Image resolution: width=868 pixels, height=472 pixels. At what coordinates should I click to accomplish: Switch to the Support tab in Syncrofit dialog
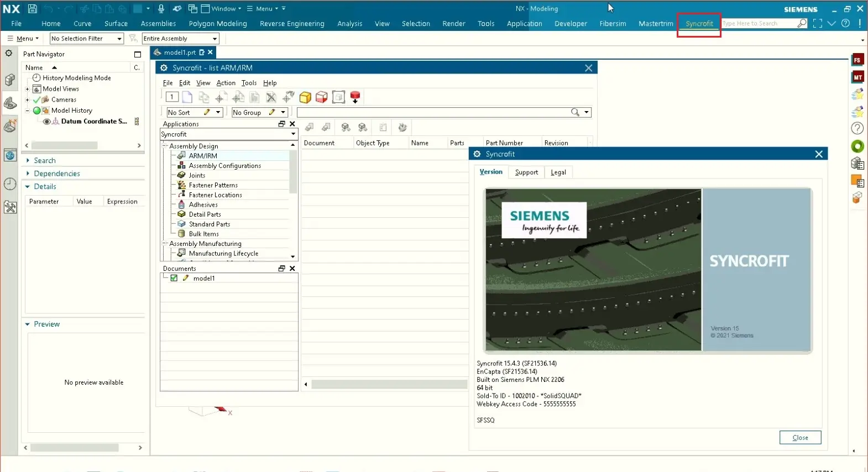[x=526, y=172]
